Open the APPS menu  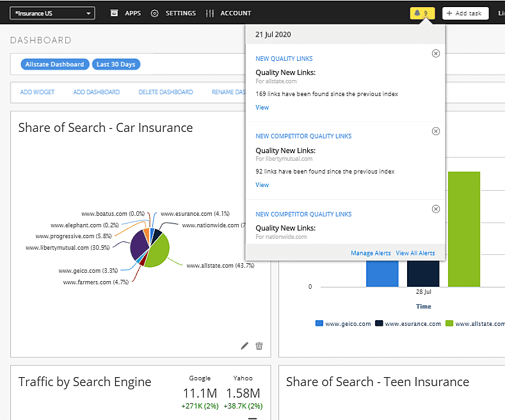[132, 13]
